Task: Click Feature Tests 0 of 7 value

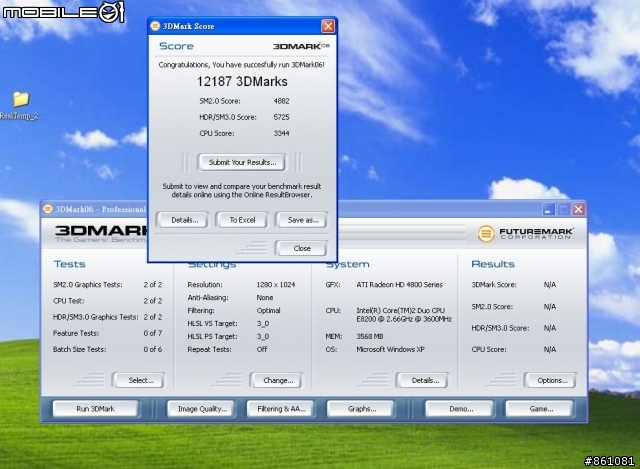Action: (153, 333)
